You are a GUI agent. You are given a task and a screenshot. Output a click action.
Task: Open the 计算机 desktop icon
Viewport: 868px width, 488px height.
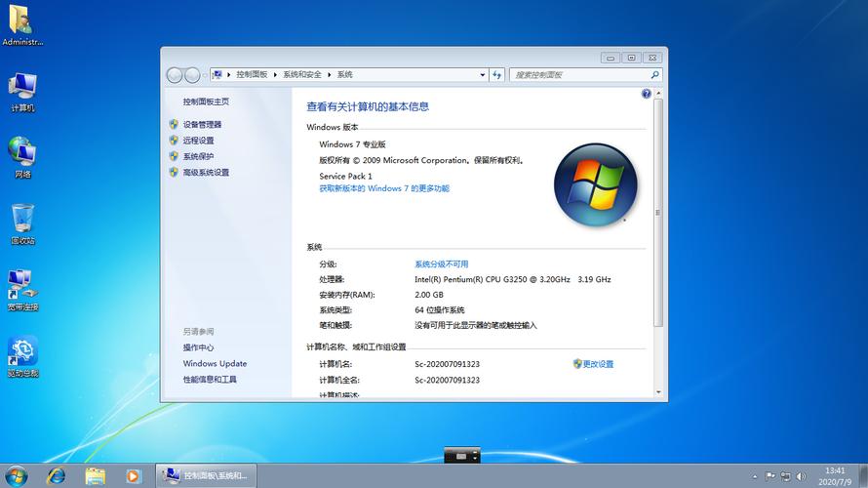[x=22, y=92]
